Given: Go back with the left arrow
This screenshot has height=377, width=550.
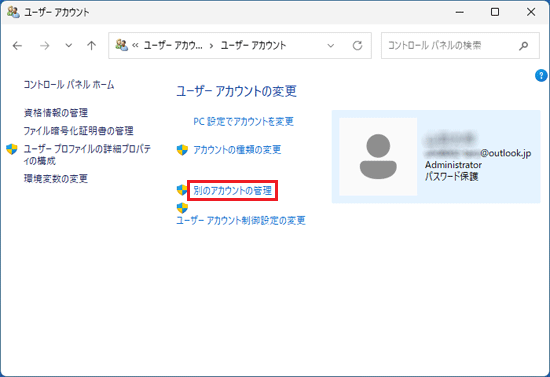Looking at the screenshot, I should pyautogui.click(x=17, y=46).
